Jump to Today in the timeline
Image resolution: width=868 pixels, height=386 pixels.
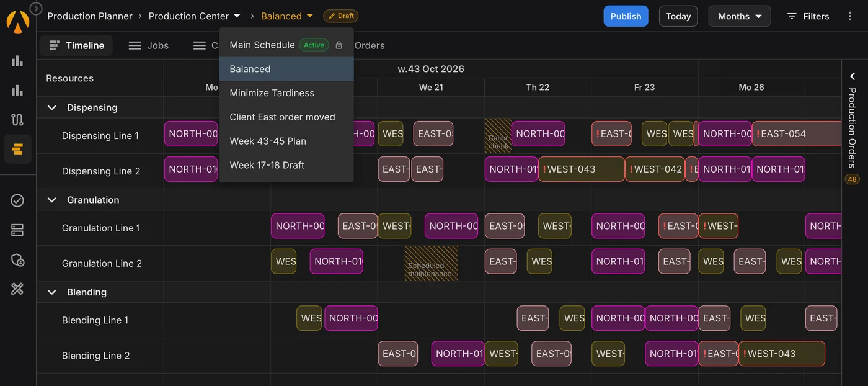click(x=678, y=16)
